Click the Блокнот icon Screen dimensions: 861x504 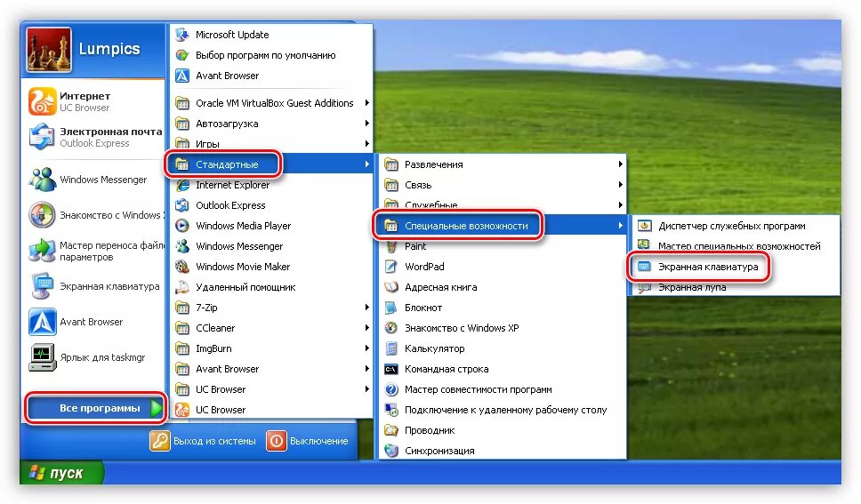point(391,308)
